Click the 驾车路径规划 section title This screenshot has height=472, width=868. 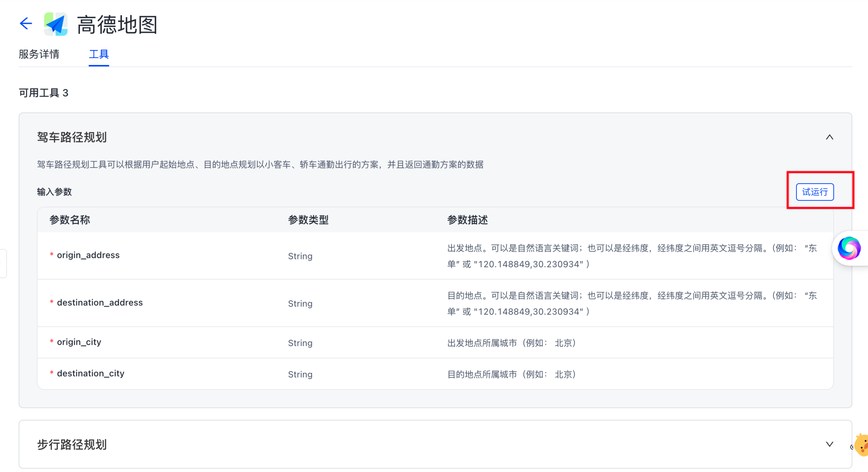click(x=72, y=137)
